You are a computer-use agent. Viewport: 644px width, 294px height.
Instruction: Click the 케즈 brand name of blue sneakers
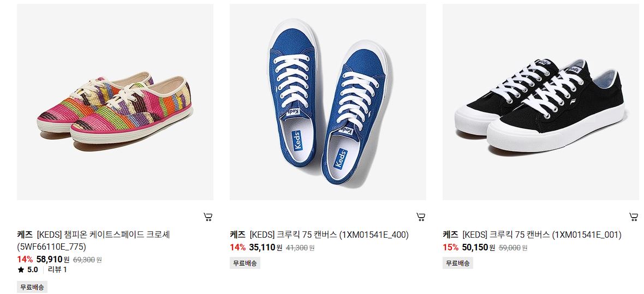click(237, 235)
